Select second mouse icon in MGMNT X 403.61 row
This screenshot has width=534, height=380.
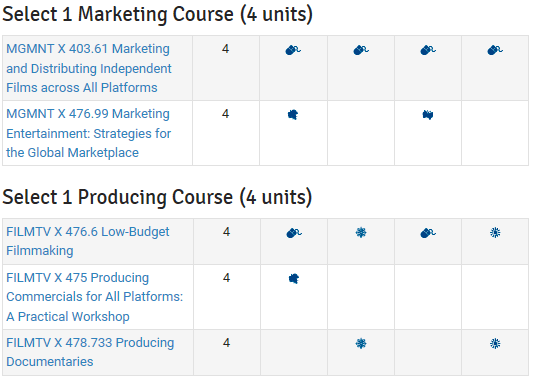361,50
